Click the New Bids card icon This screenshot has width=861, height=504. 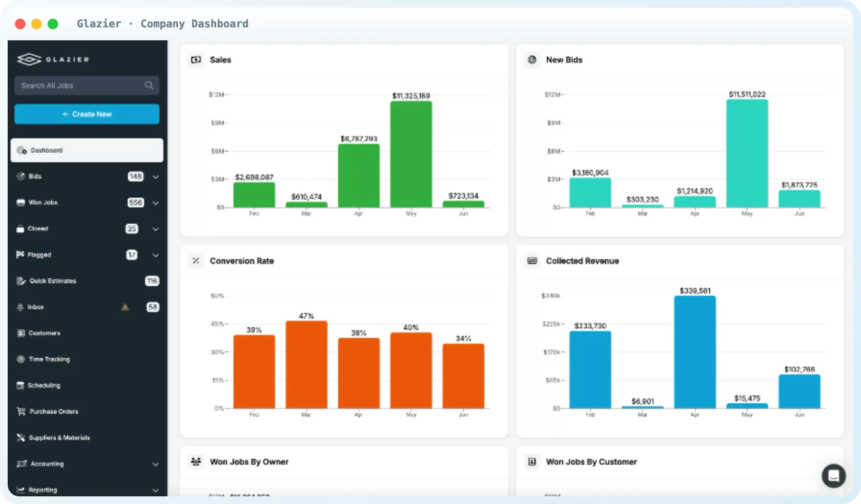532,60
